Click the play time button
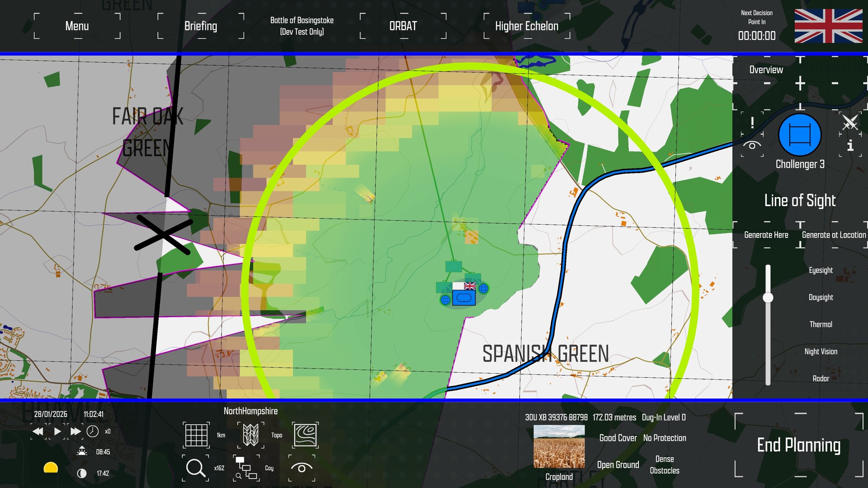 (x=57, y=432)
